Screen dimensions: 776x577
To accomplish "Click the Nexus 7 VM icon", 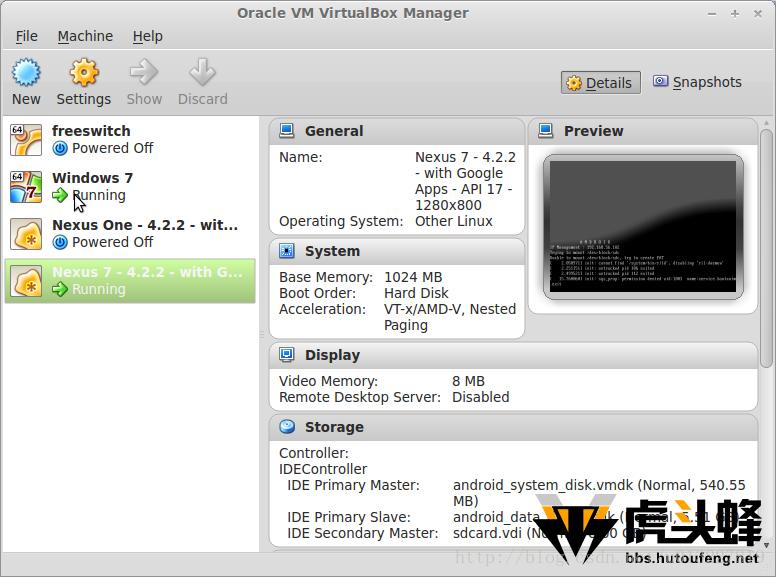I will 26,281.
